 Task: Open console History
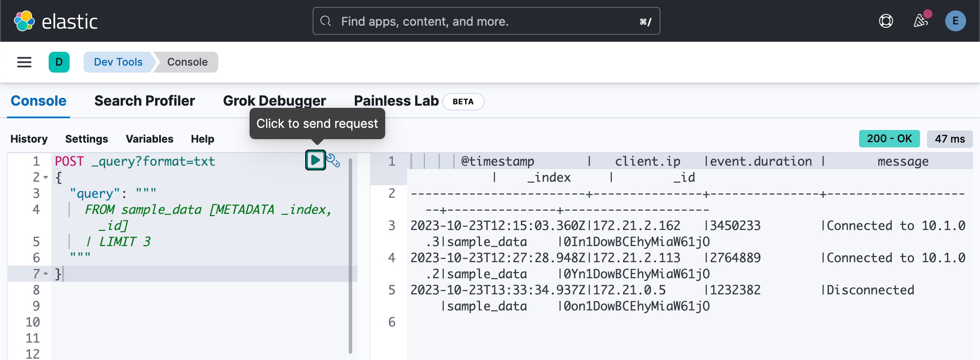29,139
